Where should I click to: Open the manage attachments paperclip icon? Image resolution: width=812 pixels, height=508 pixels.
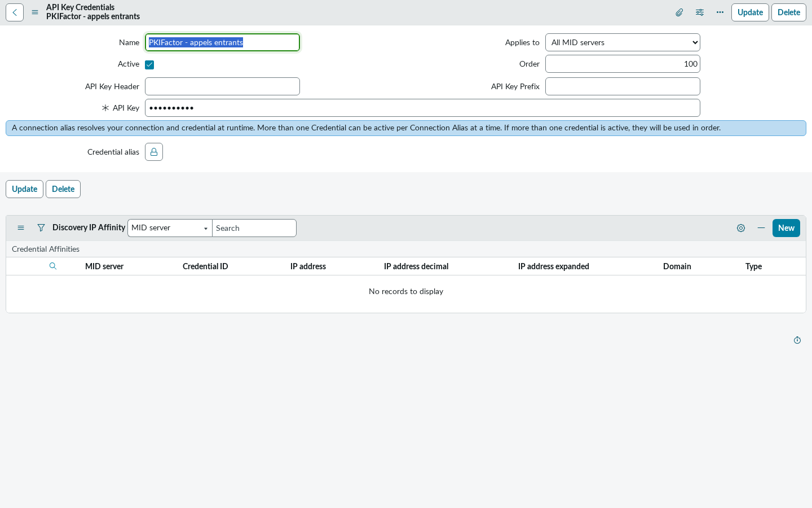(x=679, y=12)
